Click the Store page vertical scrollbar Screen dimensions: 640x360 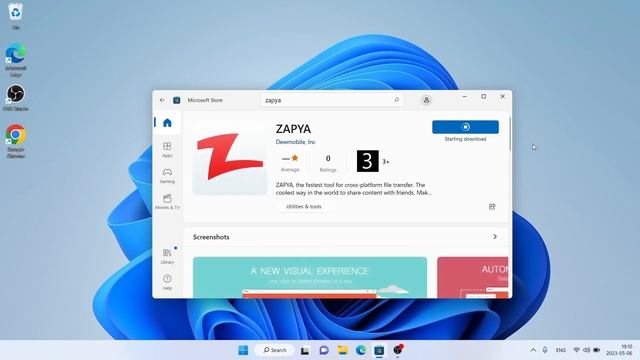click(x=510, y=133)
